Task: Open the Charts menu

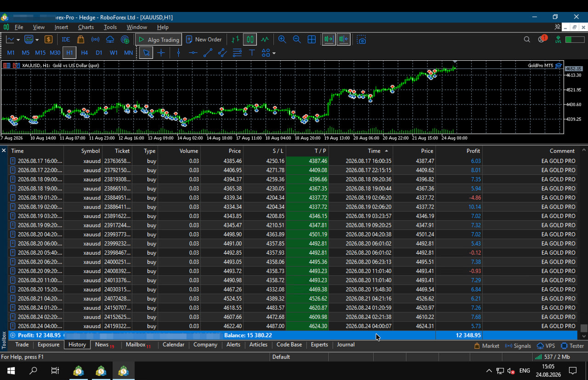Action: (x=86, y=27)
